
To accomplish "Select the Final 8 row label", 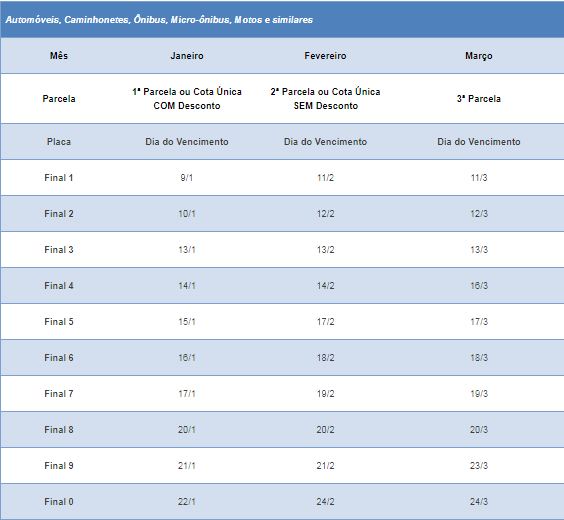I will click(x=59, y=429).
